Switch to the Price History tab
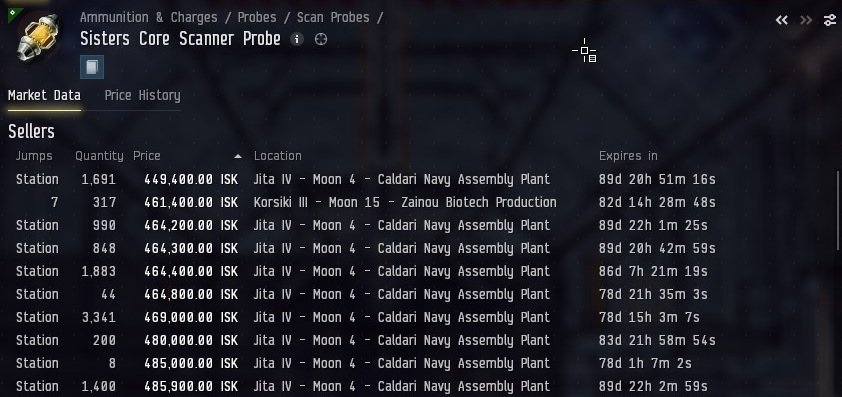The image size is (842, 397). click(142, 96)
